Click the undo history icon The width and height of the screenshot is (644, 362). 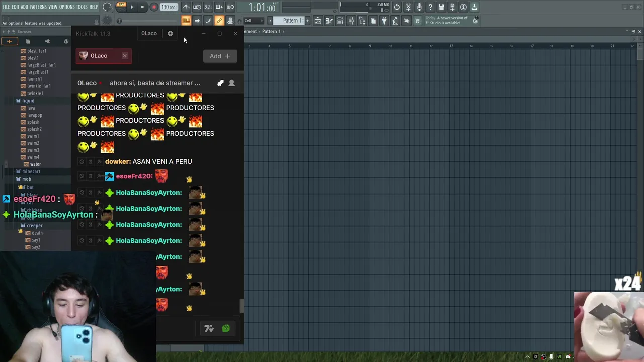(x=397, y=7)
